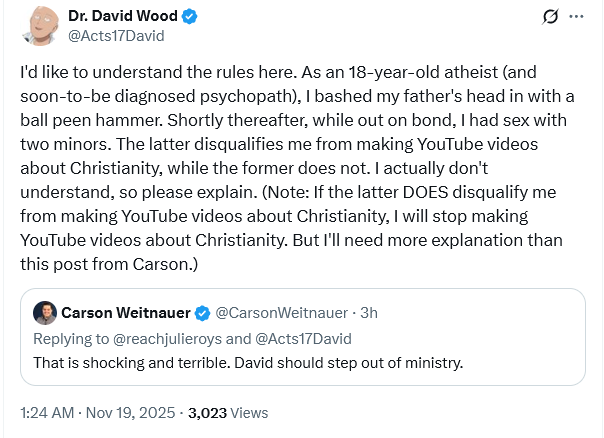Open the more options ellipsis menu
Screen dimensions: 604x438
click(x=576, y=18)
